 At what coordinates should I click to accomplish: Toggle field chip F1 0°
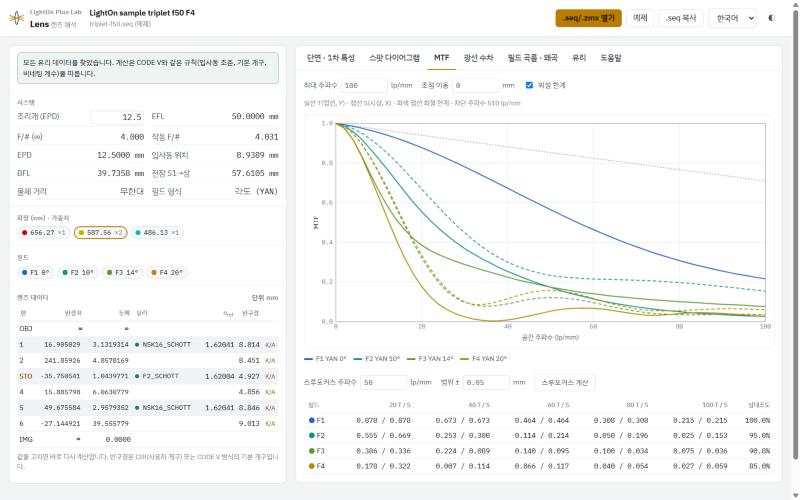[x=35, y=272]
